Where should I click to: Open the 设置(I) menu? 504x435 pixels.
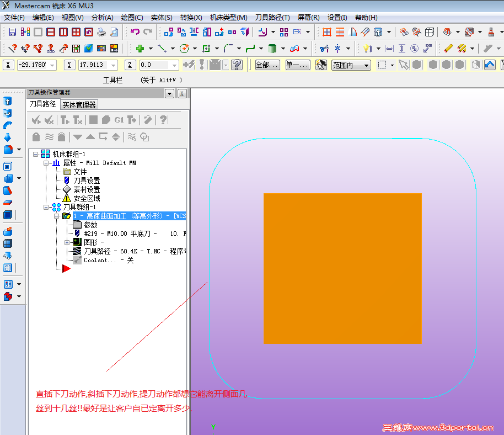point(337,18)
